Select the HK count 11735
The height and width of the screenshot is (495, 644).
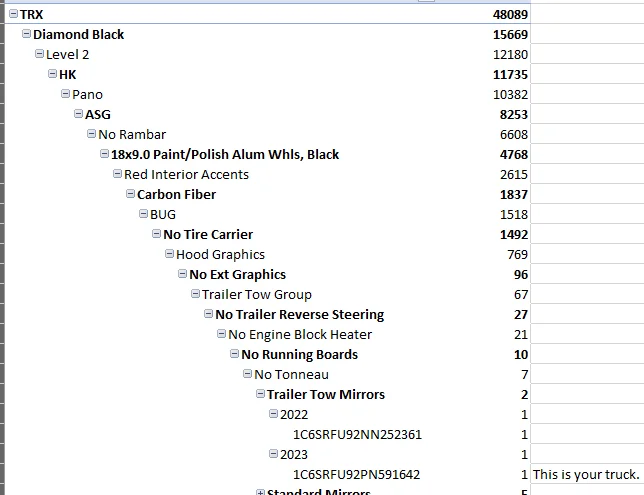tap(510, 74)
